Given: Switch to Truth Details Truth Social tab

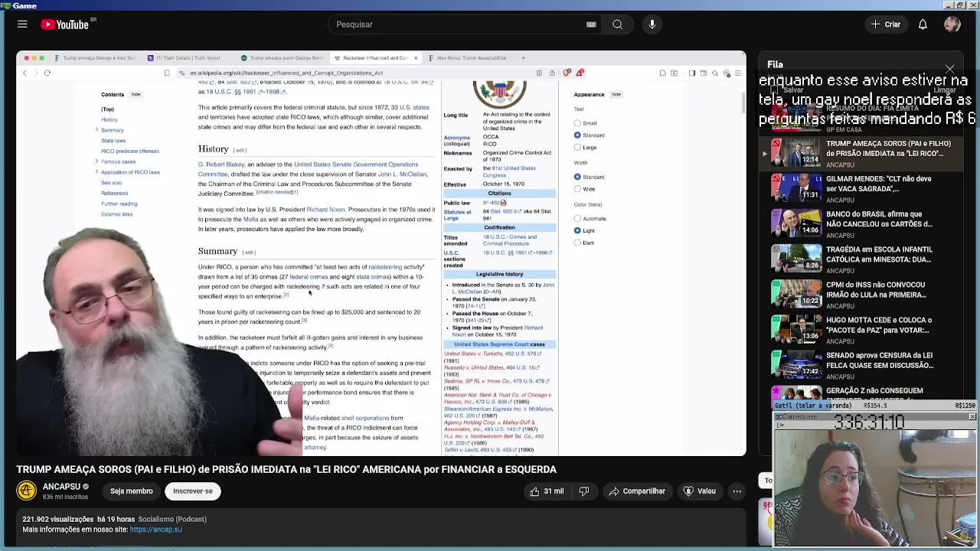Looking at the screenshot, I should click(188, 58).
